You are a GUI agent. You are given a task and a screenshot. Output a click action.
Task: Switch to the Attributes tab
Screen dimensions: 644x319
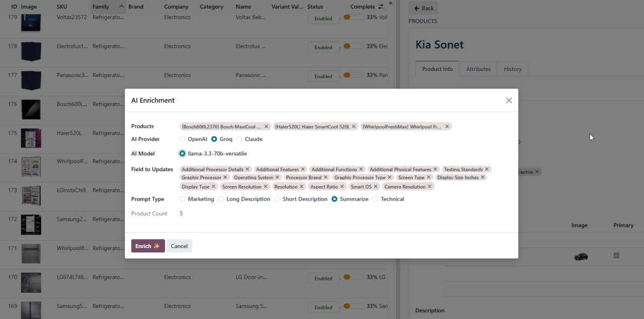click(478, 69)
